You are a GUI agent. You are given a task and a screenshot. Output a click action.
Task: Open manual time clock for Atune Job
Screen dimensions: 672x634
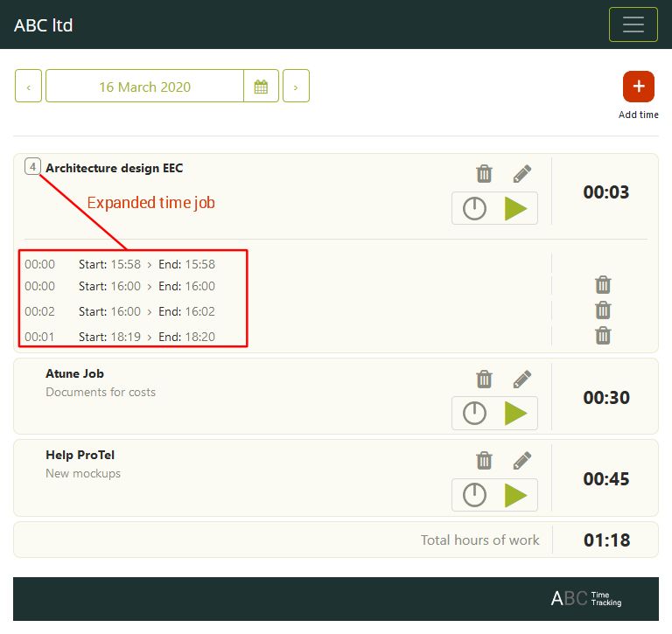[x=474, y=414]
